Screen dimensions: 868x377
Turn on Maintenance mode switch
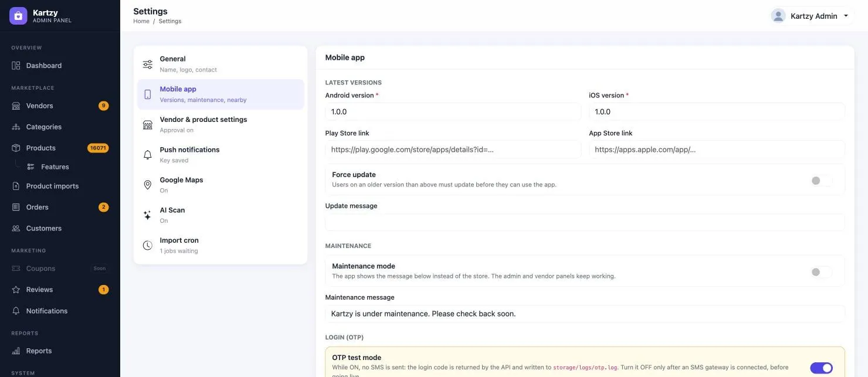coord(821,272)
